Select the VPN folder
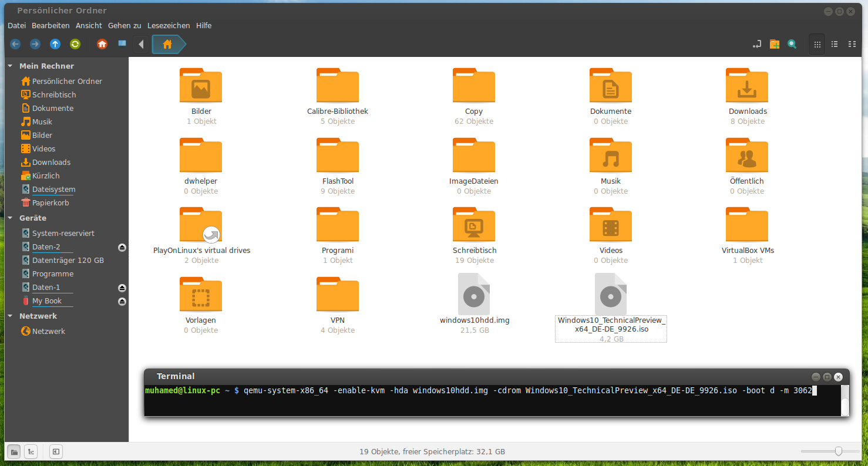868x466 pixels. coord(338,295)
